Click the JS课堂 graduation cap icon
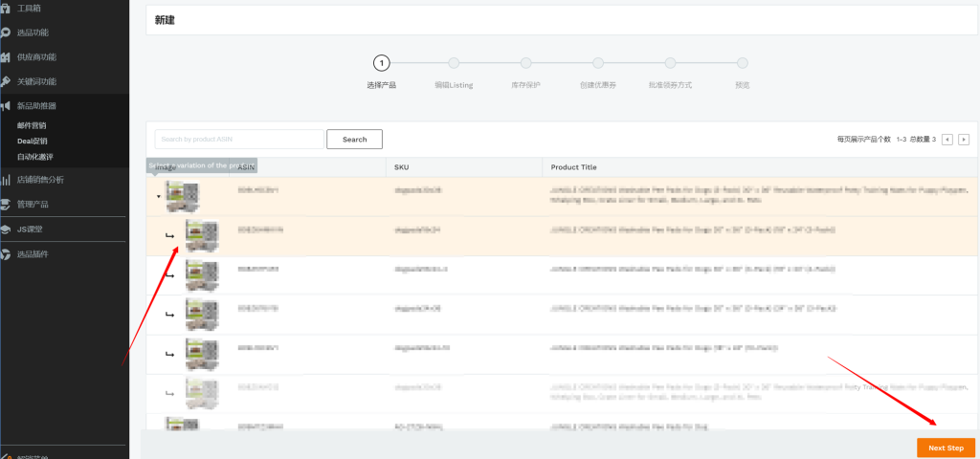980x459 pixels. (x=5, y=229)
